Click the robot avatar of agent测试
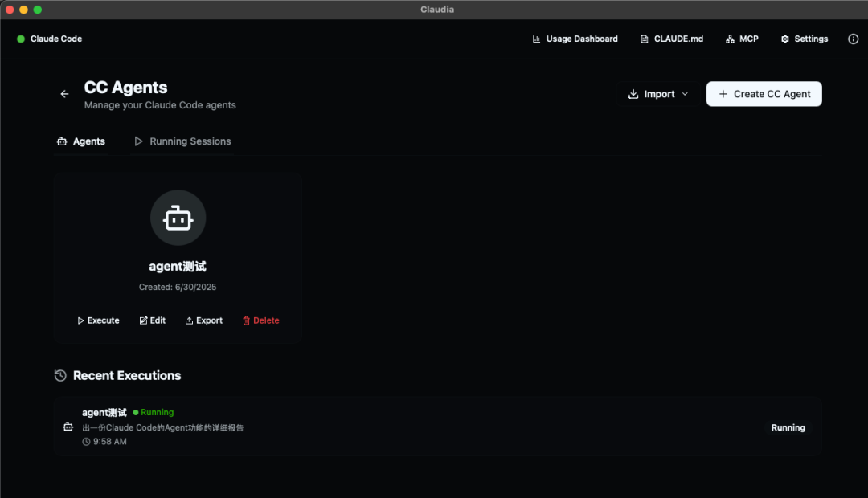 (x=178, y=218)
